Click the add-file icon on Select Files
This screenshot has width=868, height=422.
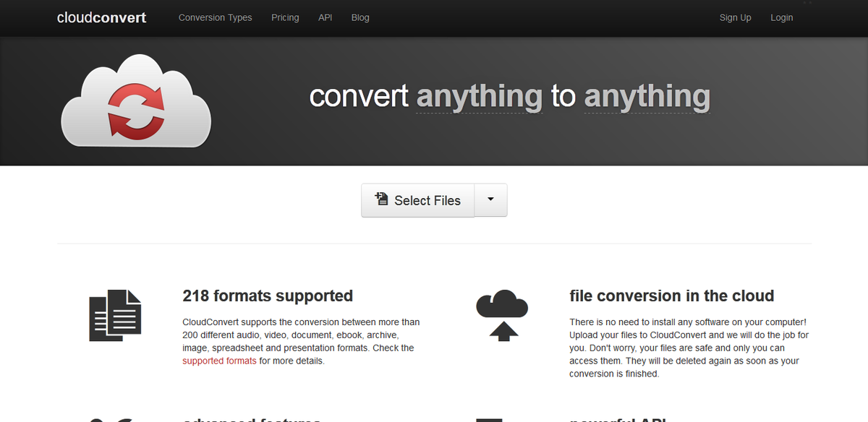click(x=381, y=199)
